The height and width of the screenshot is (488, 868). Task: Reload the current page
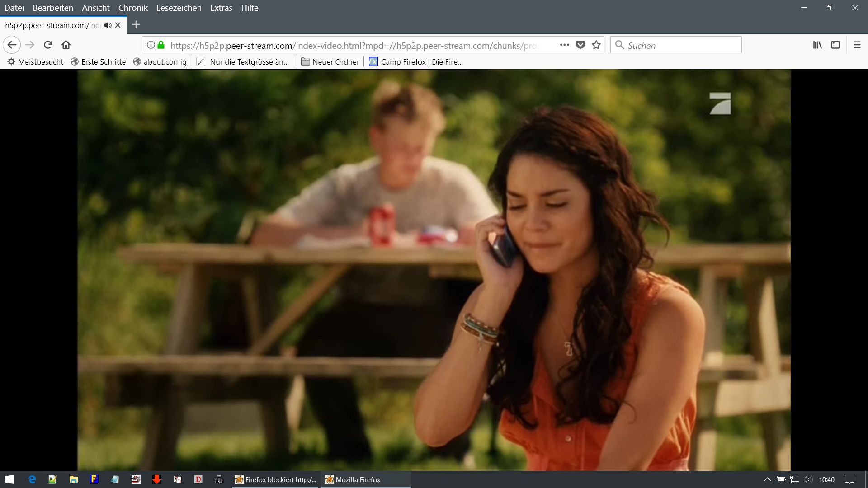coord(48,45)
